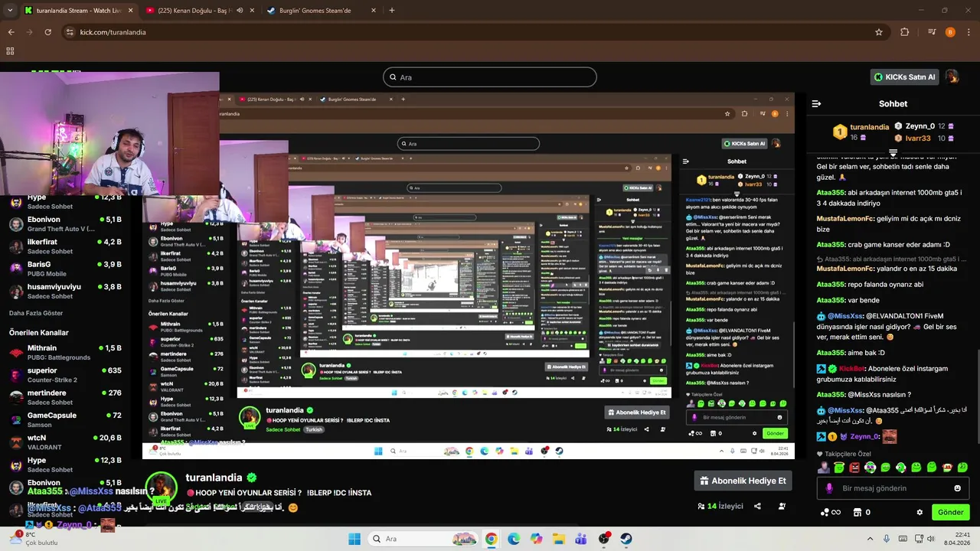
Task: Open ilkerfirat channel in sidebar
Action: (x=65, y=246)
